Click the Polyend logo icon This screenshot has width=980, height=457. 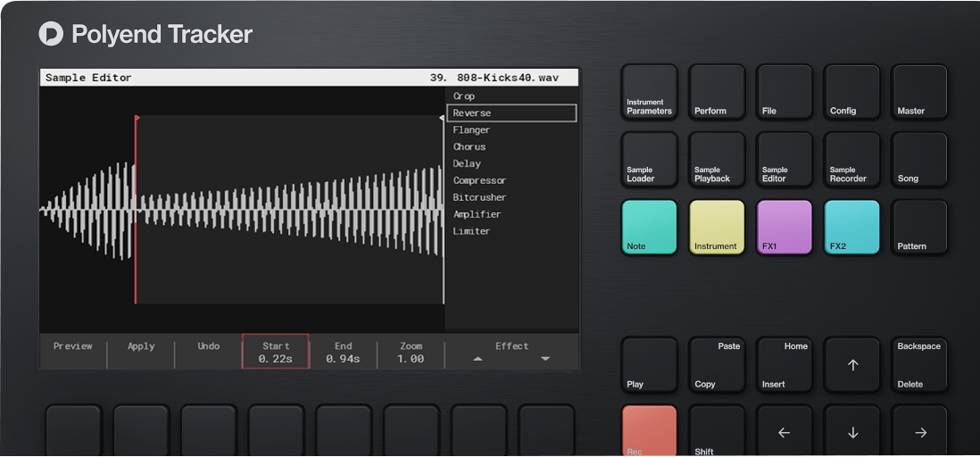click(51, 34)
